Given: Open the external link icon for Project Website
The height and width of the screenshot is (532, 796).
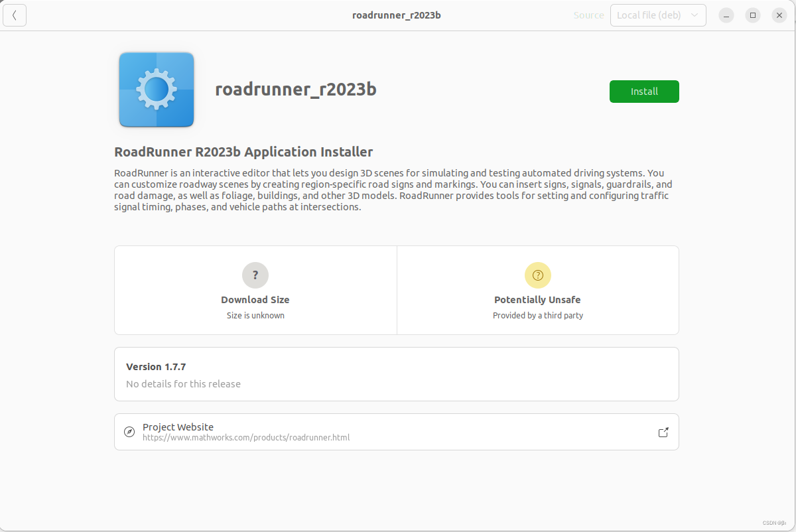Looking at the screenshot, I should pyautogui.click(x=663, y=431).
